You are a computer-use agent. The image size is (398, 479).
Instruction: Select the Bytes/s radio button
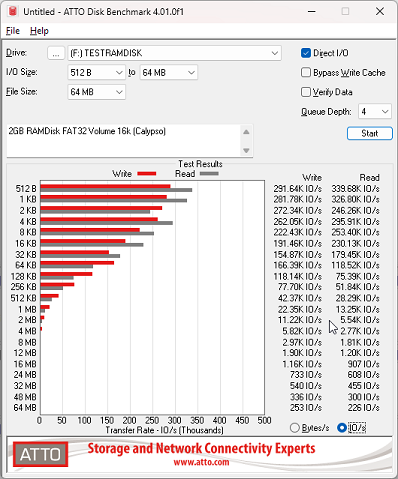295,428
